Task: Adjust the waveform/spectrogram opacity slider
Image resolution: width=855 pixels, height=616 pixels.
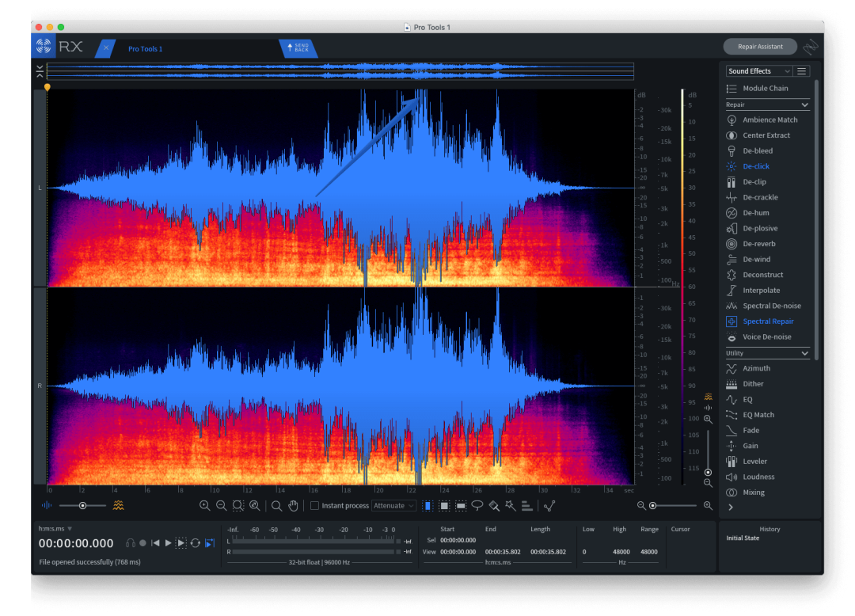Action: click(x=82, y=505)
